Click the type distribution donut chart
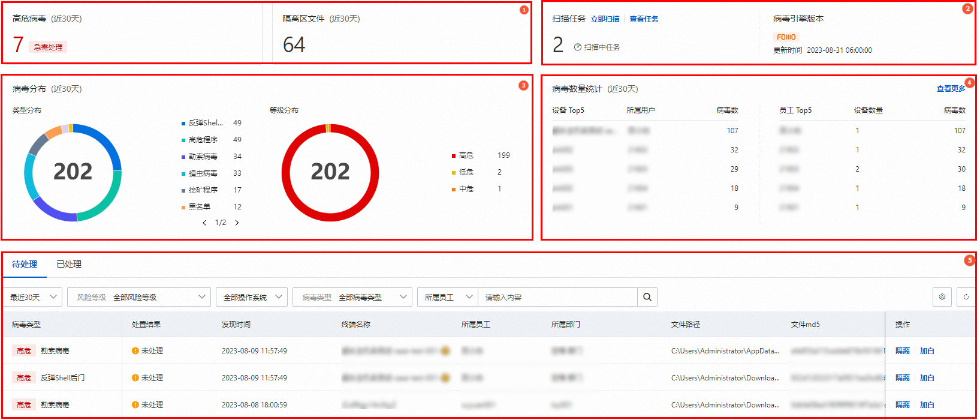The height and width of the screenshot is (420, 980). click(73, 172)
